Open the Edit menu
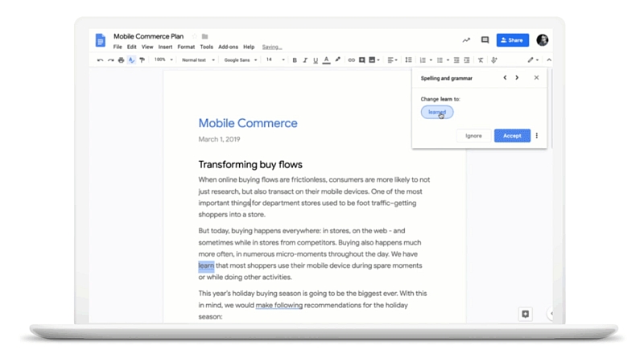 tap(131, 47)
